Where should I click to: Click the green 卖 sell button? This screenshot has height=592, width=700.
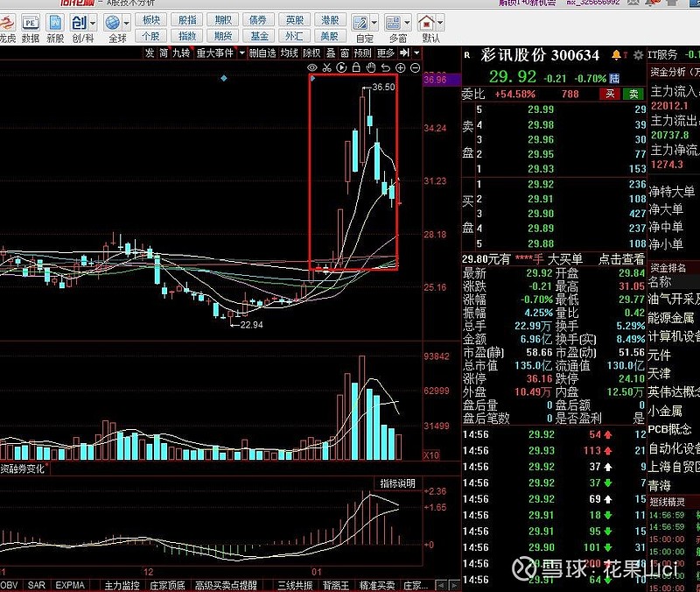633,94
